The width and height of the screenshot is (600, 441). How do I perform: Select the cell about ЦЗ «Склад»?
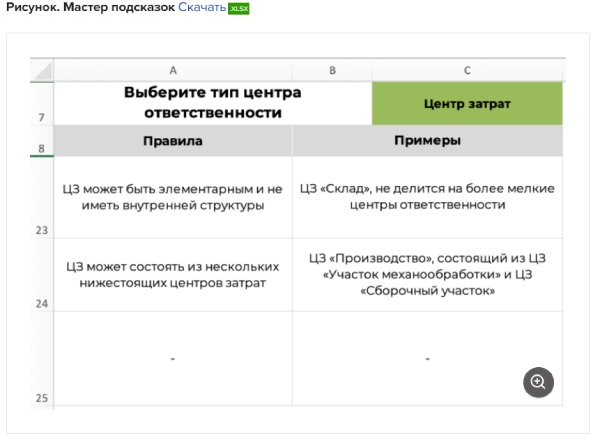click(427, 197)
